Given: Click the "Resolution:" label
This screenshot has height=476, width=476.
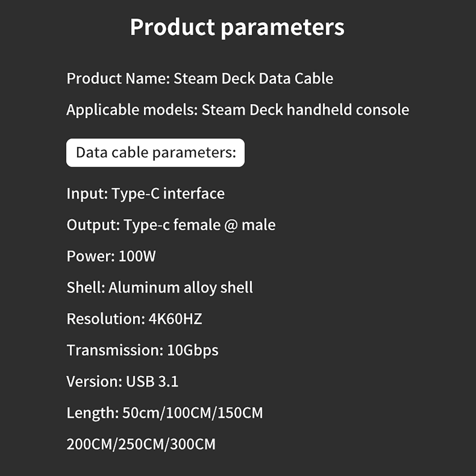Looking at the screenshot, I should pos(106,319).
